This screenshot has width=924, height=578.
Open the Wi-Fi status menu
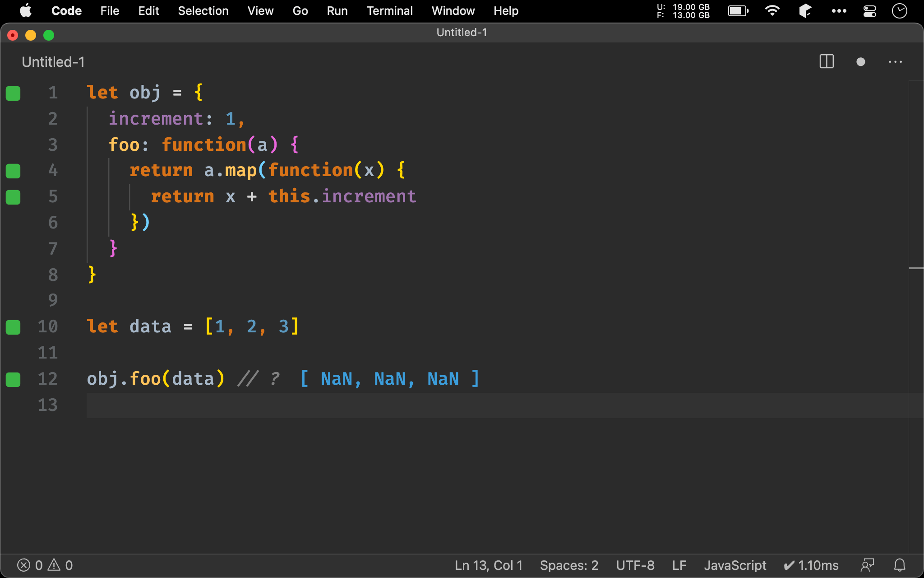click(772, 11)
